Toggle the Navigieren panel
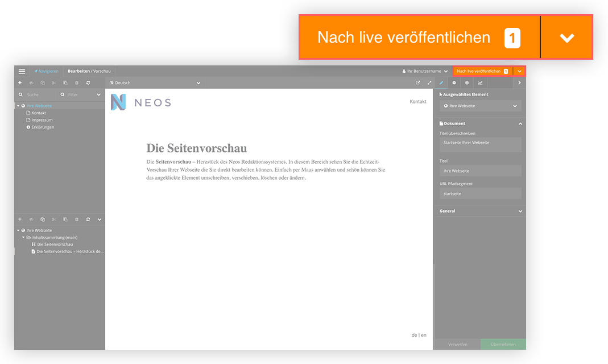608x364 pixels. [x=46, y=71]
